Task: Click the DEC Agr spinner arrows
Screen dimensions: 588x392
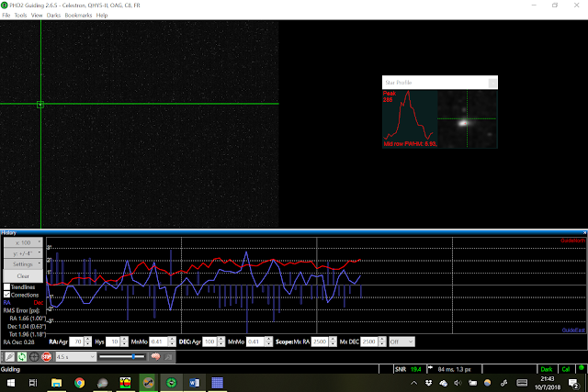Action: [x=221, y=342]
